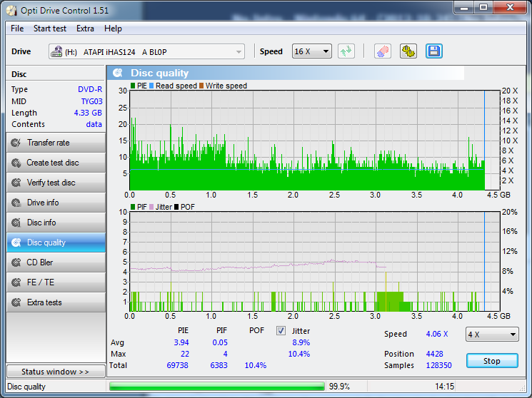Open the File menu
The image size is (532, 398).
pos(17,29)
